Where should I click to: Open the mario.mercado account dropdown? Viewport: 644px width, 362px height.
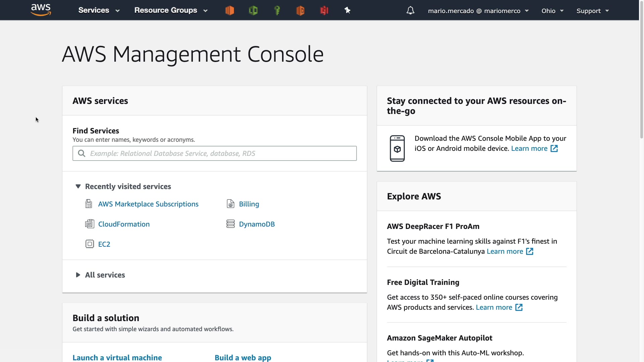tap(478, 11)
